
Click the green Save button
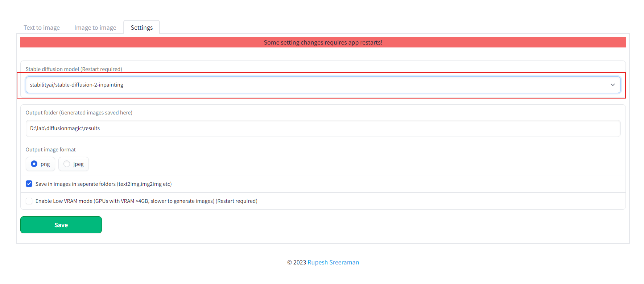pos(61,225)
